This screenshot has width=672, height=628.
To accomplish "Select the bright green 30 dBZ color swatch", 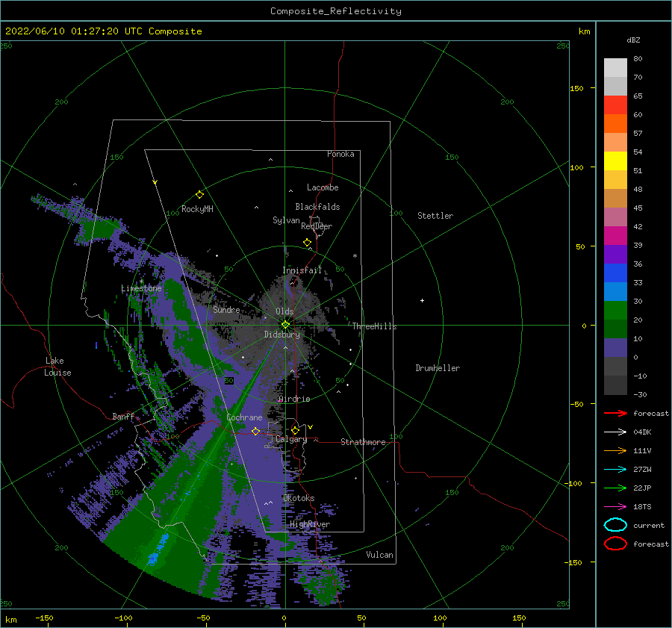I will pos(615,310).
